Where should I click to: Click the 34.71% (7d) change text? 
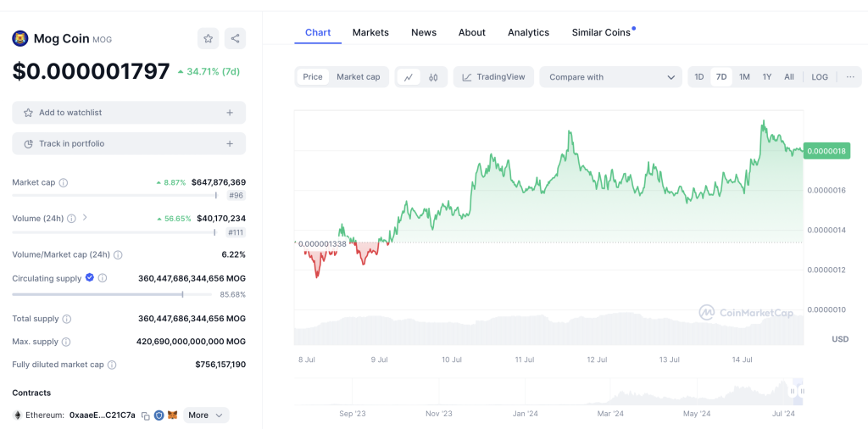pos(209,71)
